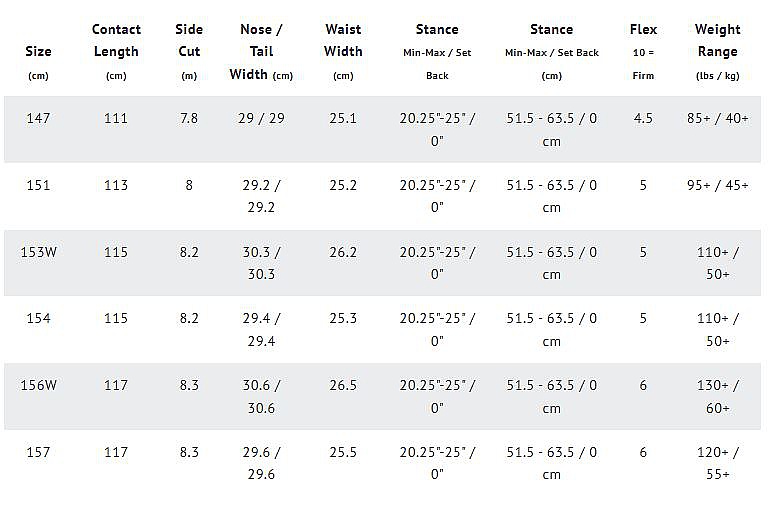The width and height of the screenshot is (771, 506).
Task: Click the Weight Range column header
Action: 717,52
